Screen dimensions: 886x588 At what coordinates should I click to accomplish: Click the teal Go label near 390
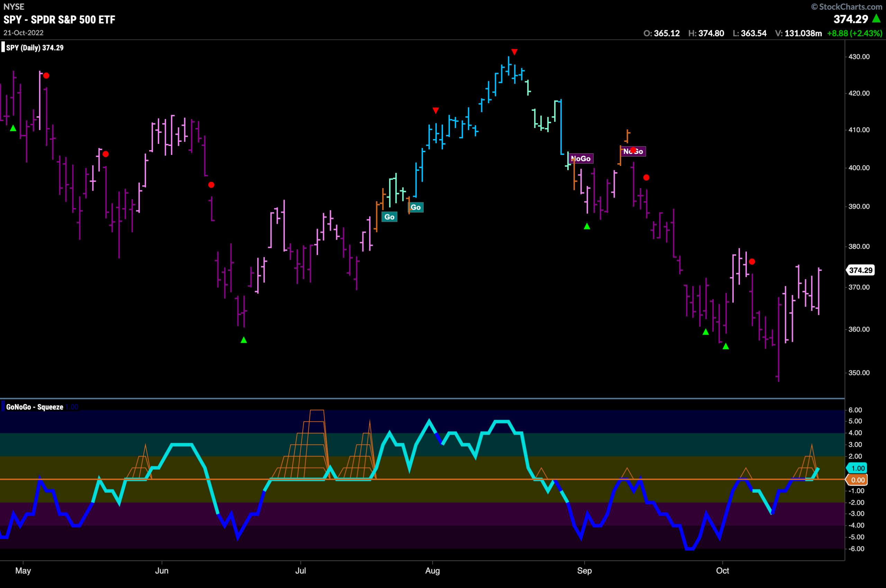pyautogui.click(x=415, y=208)
